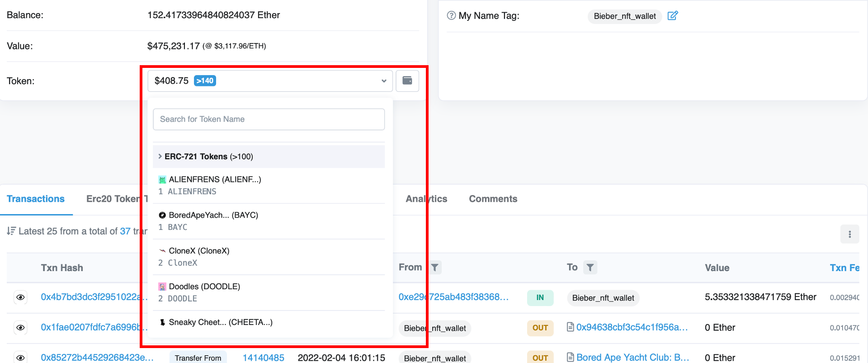Click the Txn Hash column header

(62, 267)
